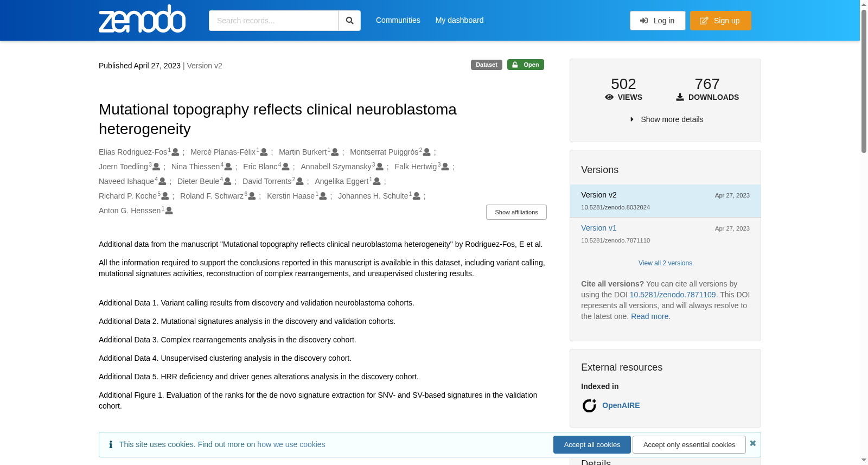Show author affiliations
868x465 pixels.
coord(516,212)
